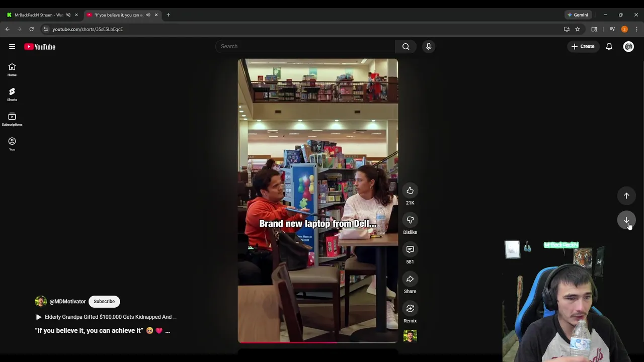Open YouTube notifications bell
This screenshot has width=644, height=362.
click(x=609, y=46)
